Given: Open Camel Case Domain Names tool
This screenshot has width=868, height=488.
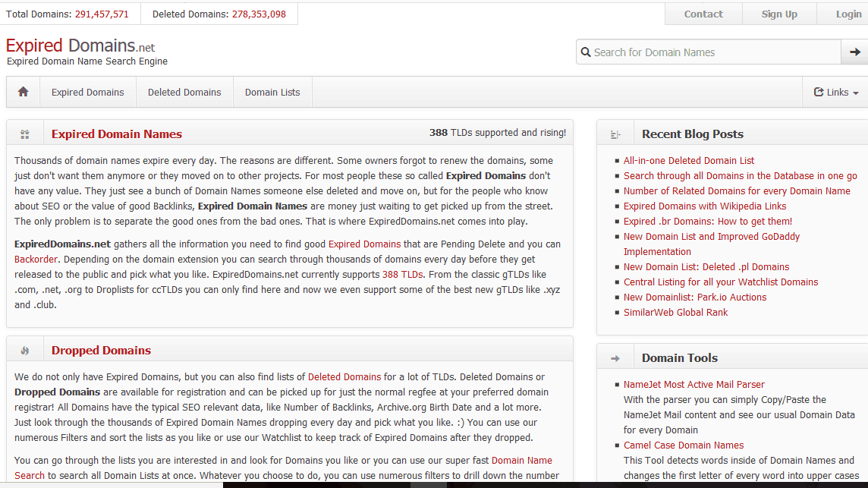Looking at the screenshot, I should pos(684,445).
